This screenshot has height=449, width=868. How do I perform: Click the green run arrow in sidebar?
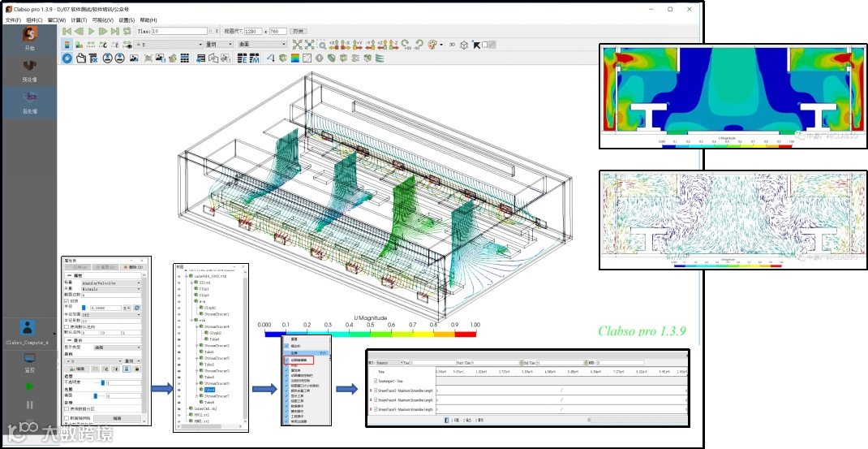pos(29,386)
